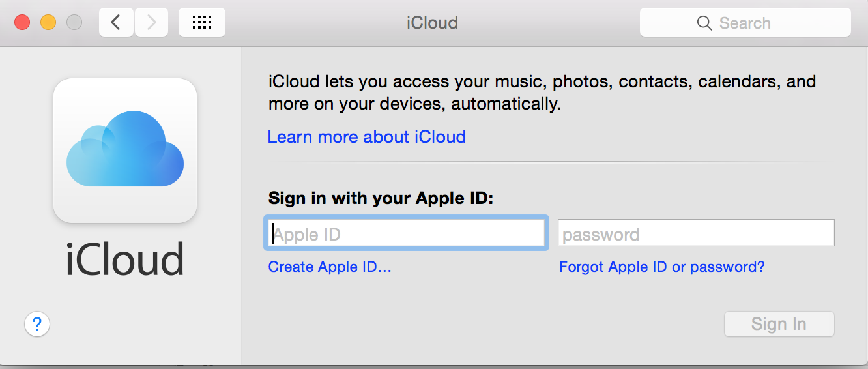
Task: Click the large iCloud label under icon
Action: point(125,259)
